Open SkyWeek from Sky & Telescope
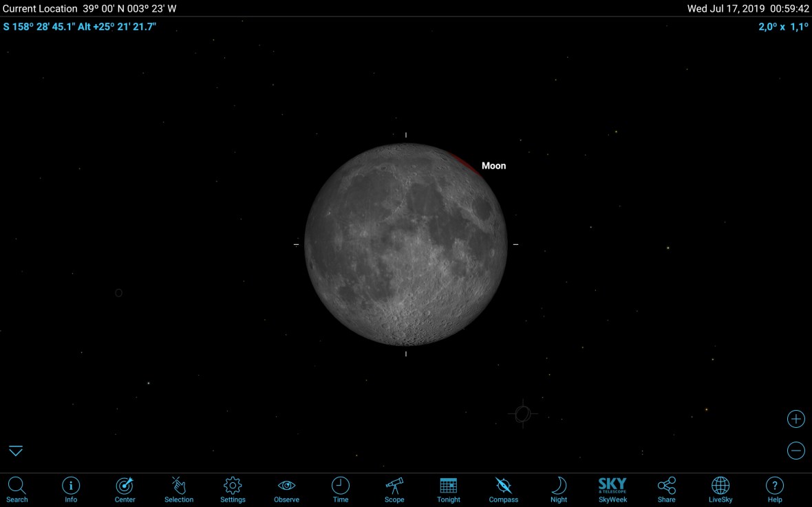The image size is (812, 507). pyautogui.click(x=612, y=489)
